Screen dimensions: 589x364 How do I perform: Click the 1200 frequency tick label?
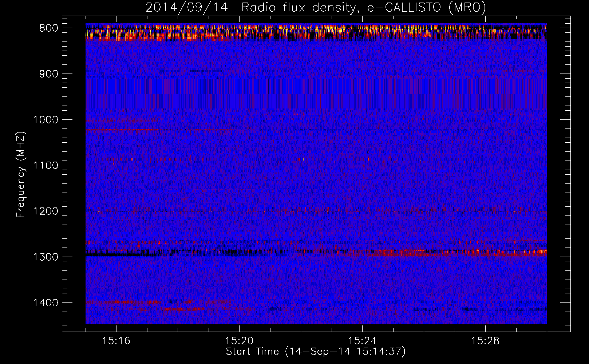pyautogui.click(x=46, y=211)
